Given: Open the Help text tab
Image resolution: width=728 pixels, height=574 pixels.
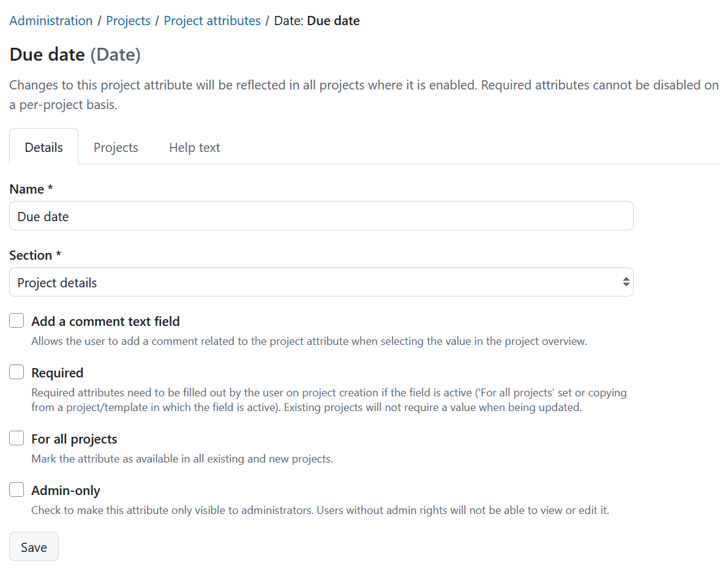Looking at the screenshot, I should 194,148.
